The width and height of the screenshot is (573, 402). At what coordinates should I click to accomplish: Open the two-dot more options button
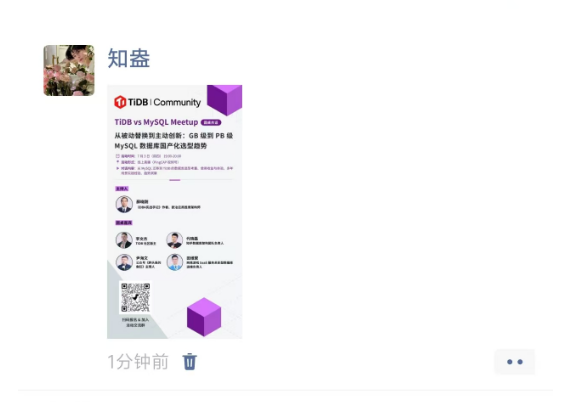pos(515,362)
